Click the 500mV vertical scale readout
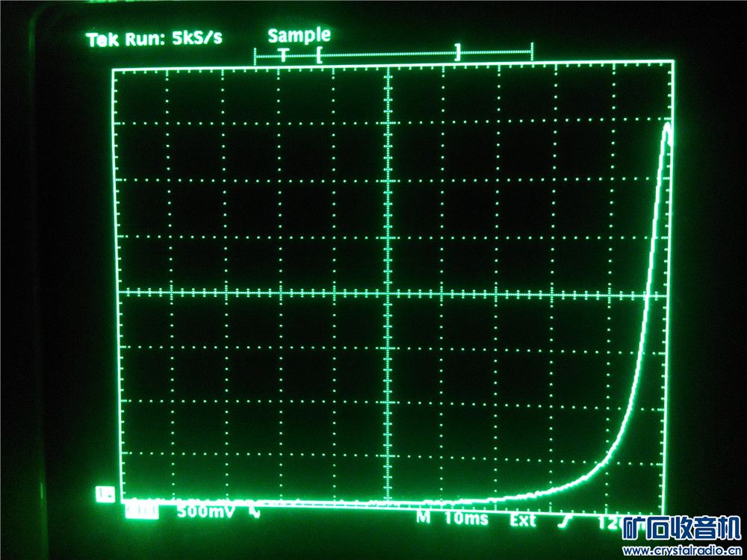747x560 pixels. (205, 512)
